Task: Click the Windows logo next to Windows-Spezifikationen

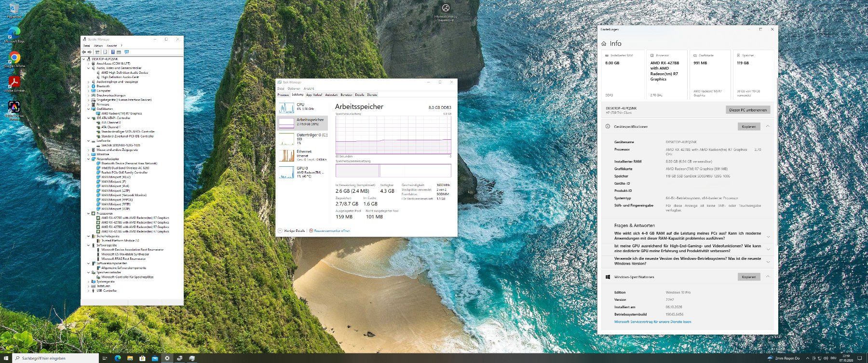Action: (x=608, y=277)
